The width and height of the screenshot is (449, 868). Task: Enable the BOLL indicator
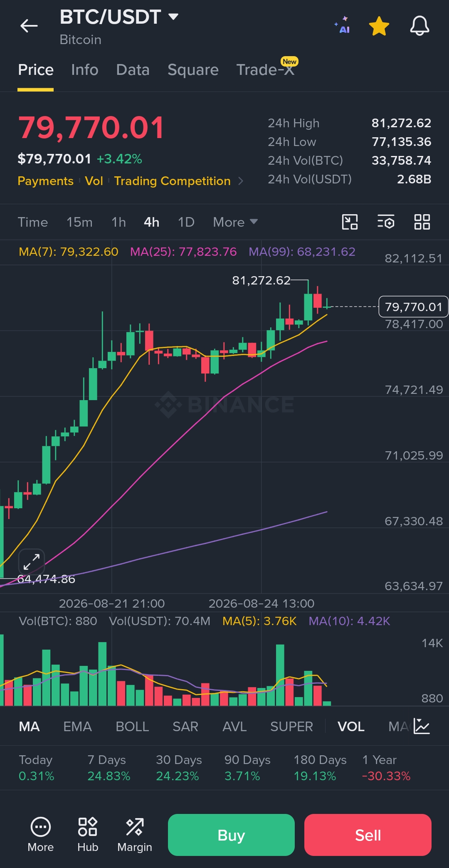coord(132,727)
